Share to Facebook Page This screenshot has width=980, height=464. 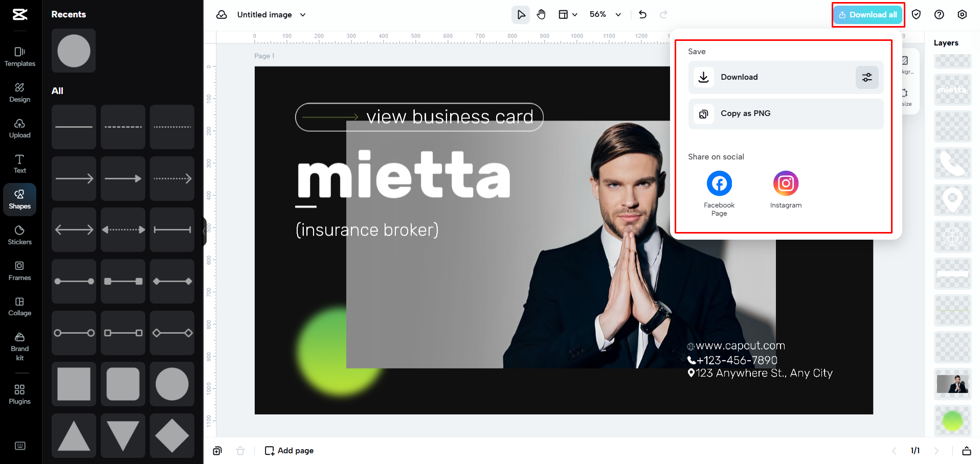click(x=719, y=183)
